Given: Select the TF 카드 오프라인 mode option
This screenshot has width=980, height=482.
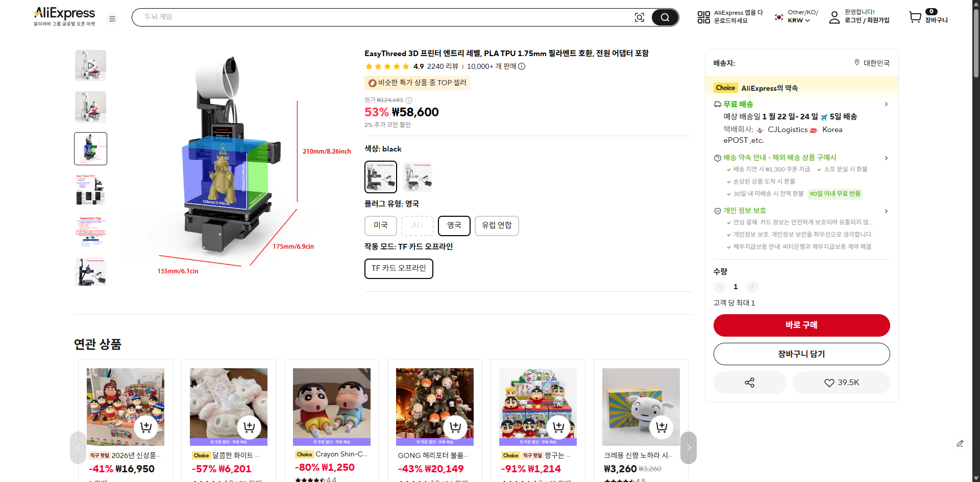Looking at the screenshot, I should pos(398,268).
